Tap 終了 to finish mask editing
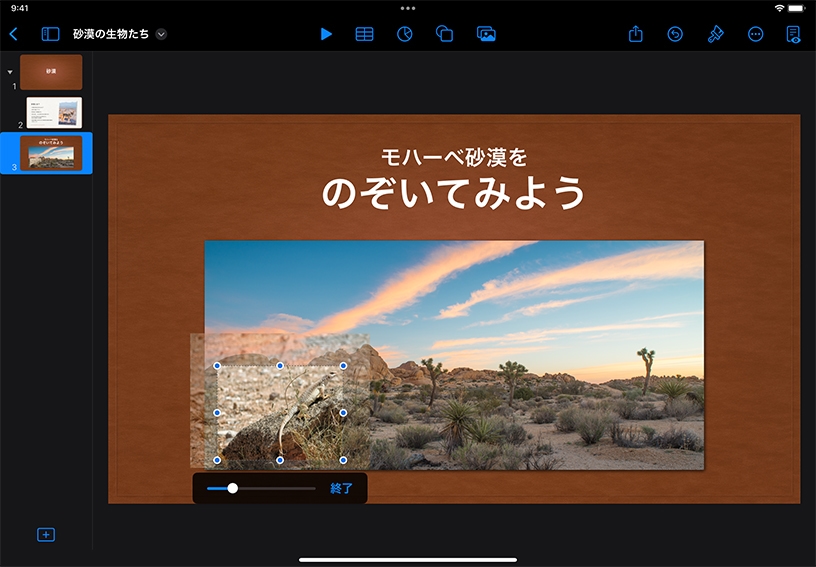The width and height of the screenshot is (816, 567). 342,489
